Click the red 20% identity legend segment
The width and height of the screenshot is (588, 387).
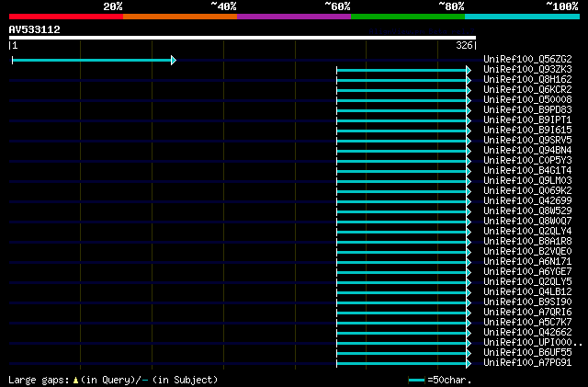pos(66,17)
